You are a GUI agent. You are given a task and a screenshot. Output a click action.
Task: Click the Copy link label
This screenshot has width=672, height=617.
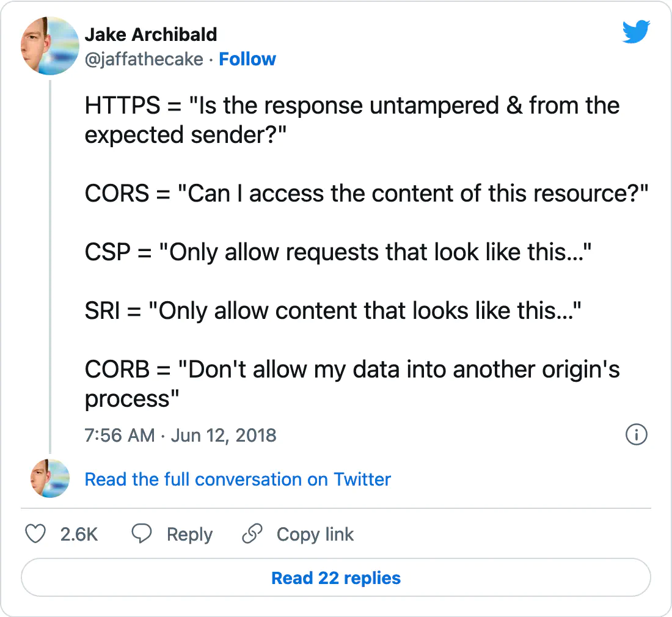point(315,535)
